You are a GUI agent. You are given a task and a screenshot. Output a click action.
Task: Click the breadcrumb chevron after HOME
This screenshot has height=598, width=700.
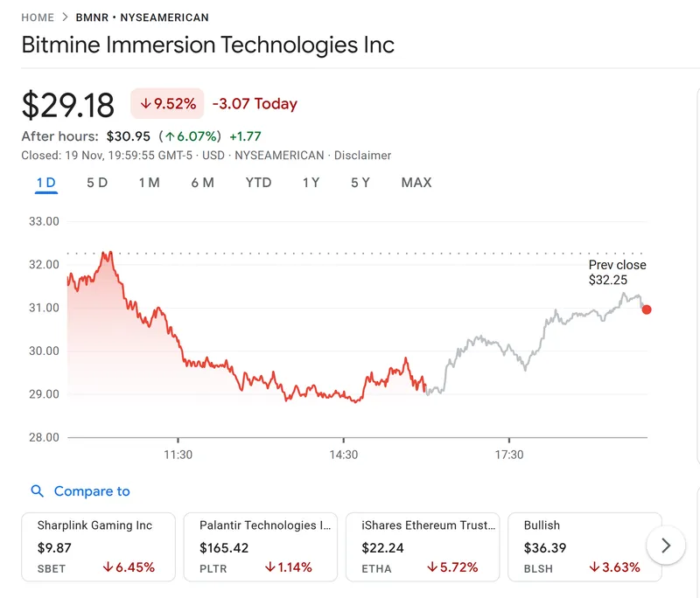tap(65, 17)
